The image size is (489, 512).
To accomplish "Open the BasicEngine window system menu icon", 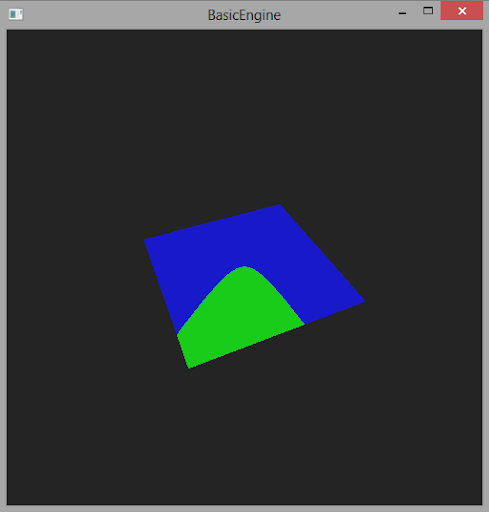I will [x=16, y=14].
